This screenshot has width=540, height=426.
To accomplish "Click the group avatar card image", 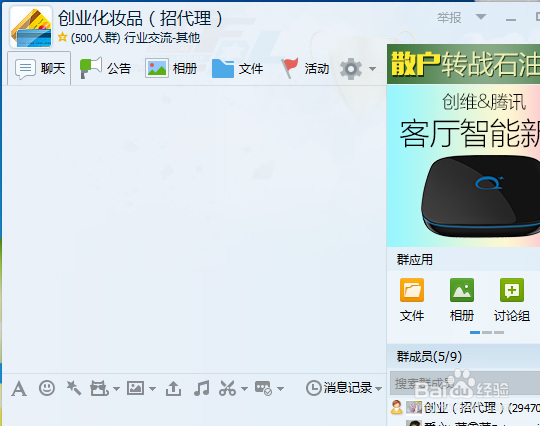I will click(31, 27).
